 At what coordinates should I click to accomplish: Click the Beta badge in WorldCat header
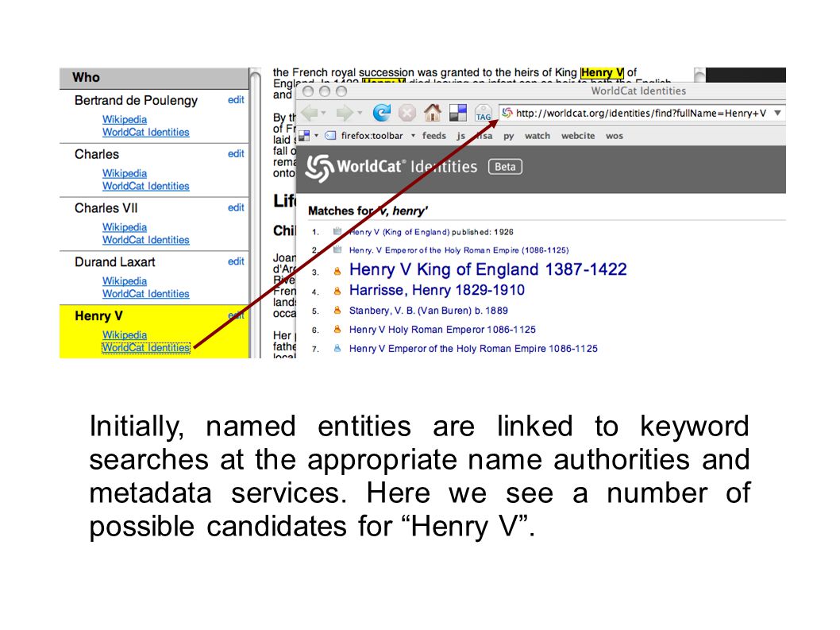[505, 167]
